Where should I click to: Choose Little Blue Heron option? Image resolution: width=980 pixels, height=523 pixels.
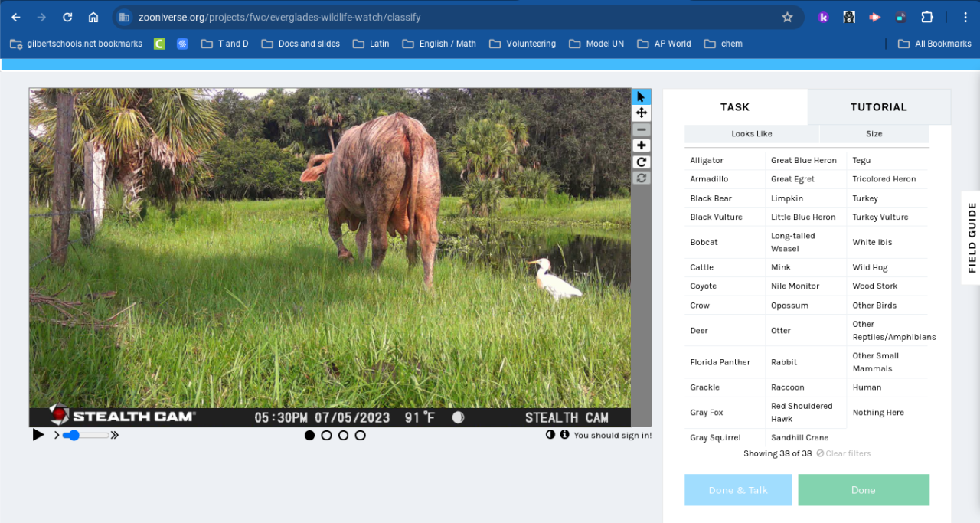(x=805, y=217)
